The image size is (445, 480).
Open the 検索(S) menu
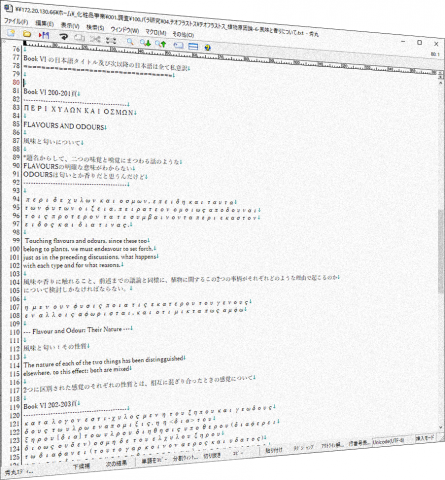pyautogui.click(x=95, y=27)
